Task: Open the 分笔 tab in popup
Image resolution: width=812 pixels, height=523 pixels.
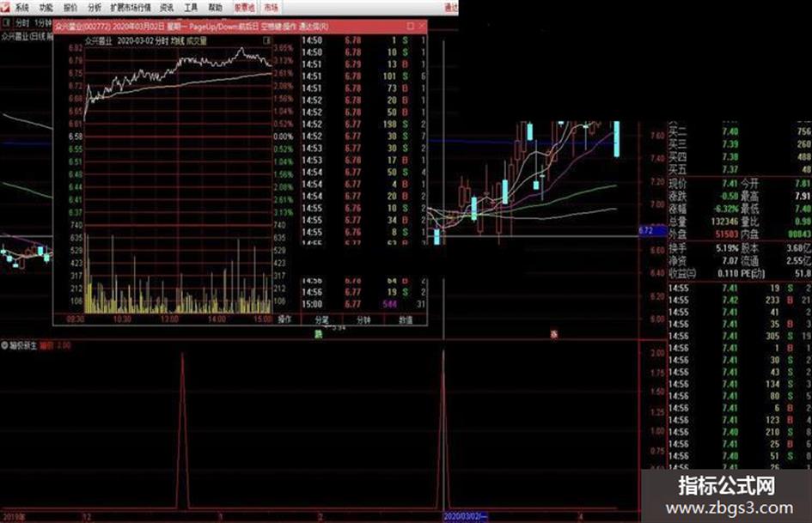Action: click(x=321, y=320)
